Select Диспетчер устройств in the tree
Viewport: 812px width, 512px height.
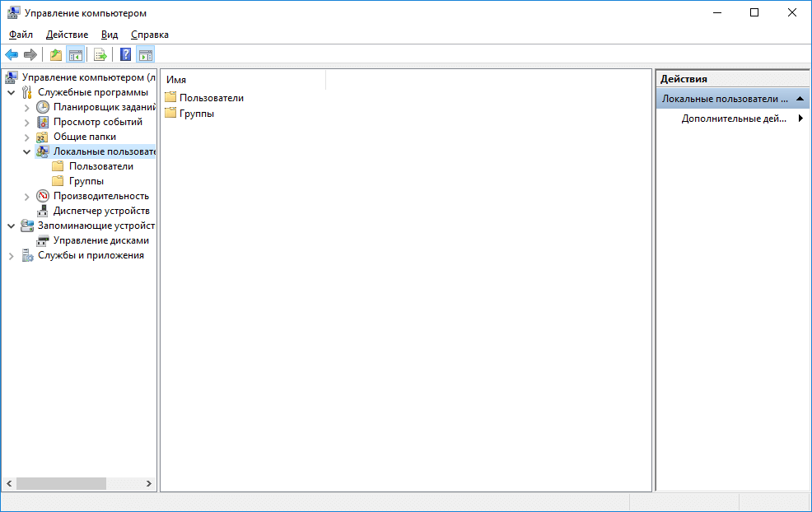tap(101, 211)
